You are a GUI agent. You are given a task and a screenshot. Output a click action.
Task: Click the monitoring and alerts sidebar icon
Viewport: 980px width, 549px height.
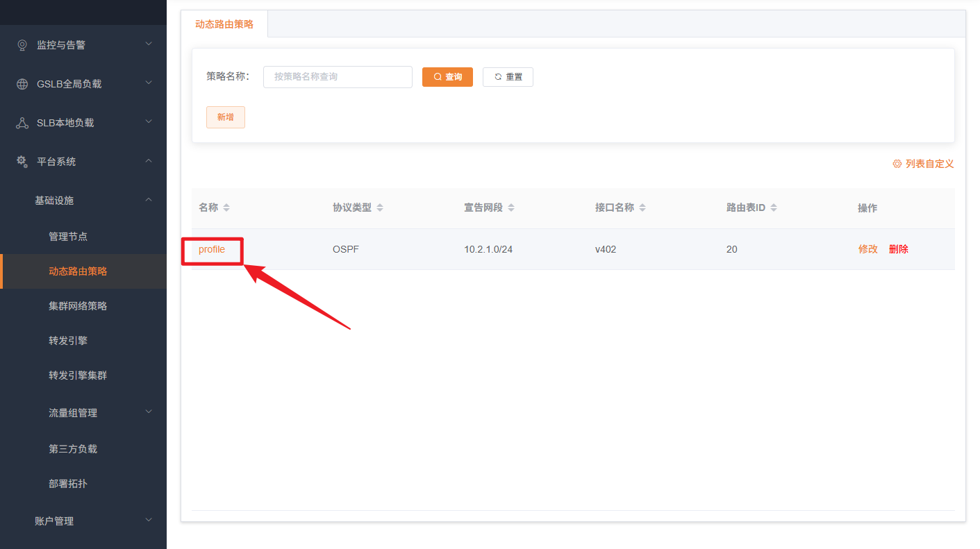22,45
